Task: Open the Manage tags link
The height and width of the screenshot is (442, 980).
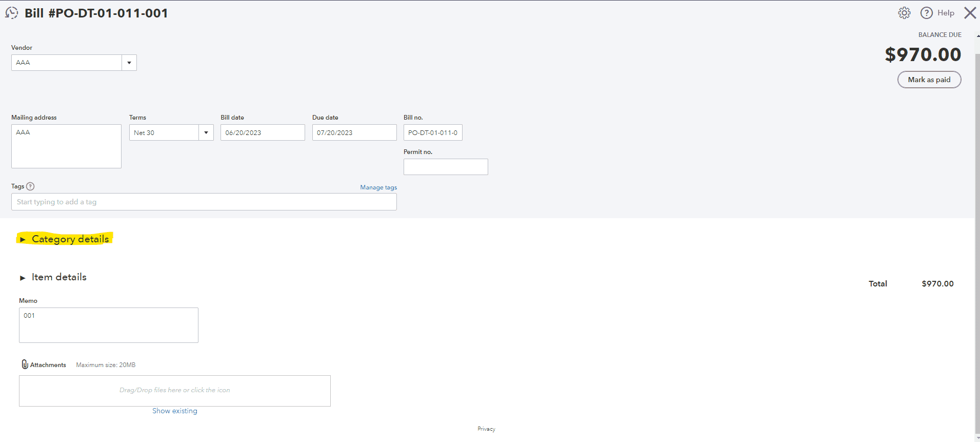Action: click(x=378, y=187)
